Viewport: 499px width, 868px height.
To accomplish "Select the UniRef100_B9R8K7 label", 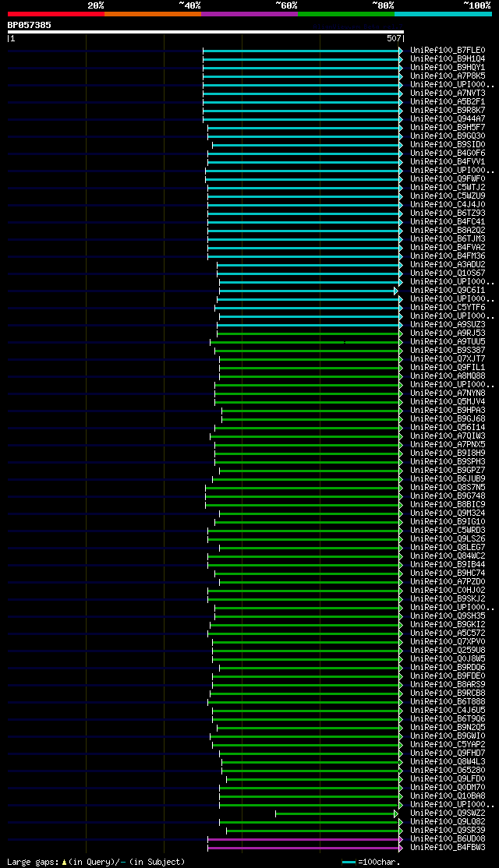I will tap(448, 110).
